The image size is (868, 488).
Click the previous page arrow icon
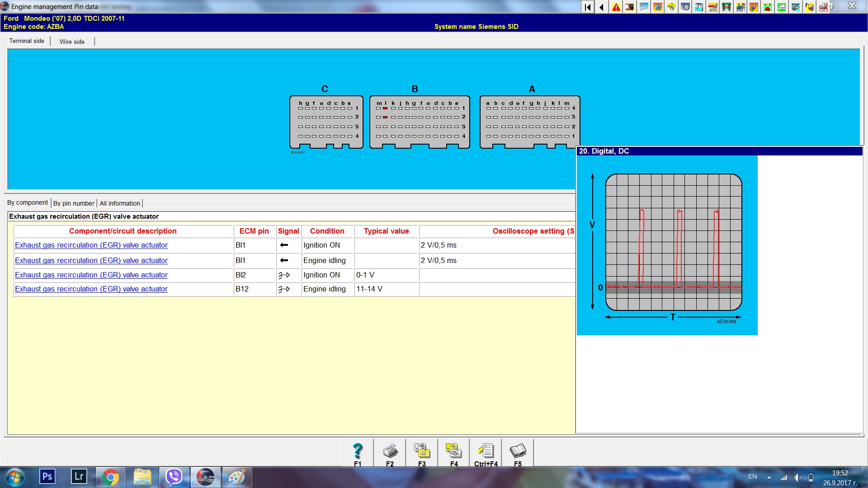602,7
